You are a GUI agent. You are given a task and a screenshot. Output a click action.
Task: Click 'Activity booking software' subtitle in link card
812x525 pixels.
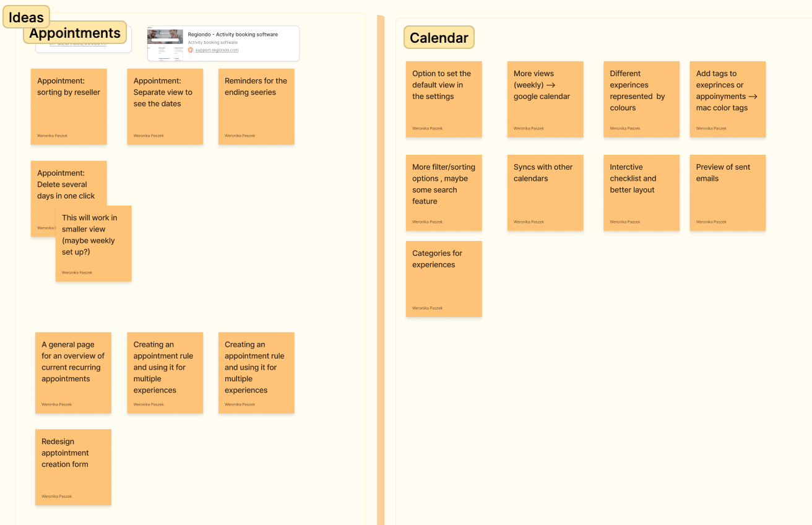point(212,43)
